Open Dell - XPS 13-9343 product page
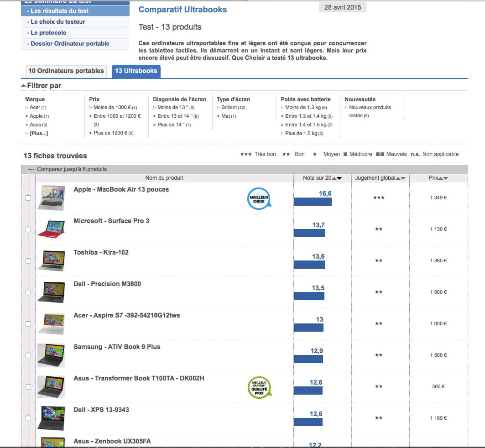Image resolution: width=485 pixels, height=448 pixels. pos(101,410)
